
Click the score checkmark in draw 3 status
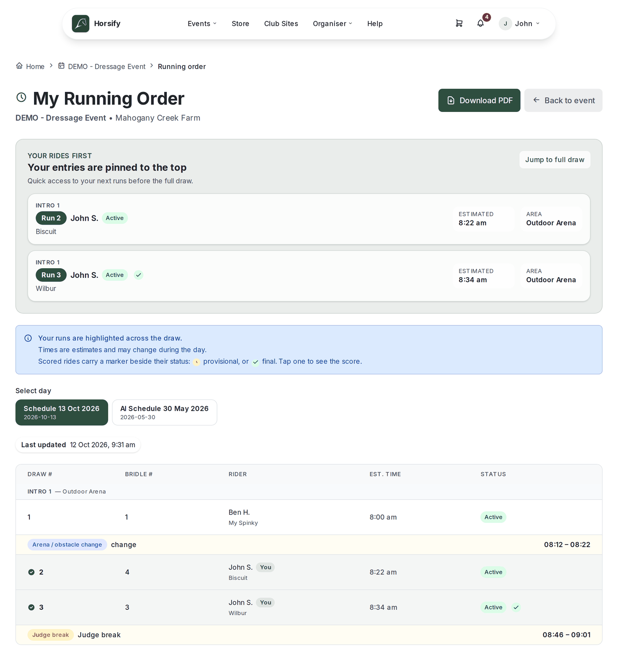[x=516, y=607]
